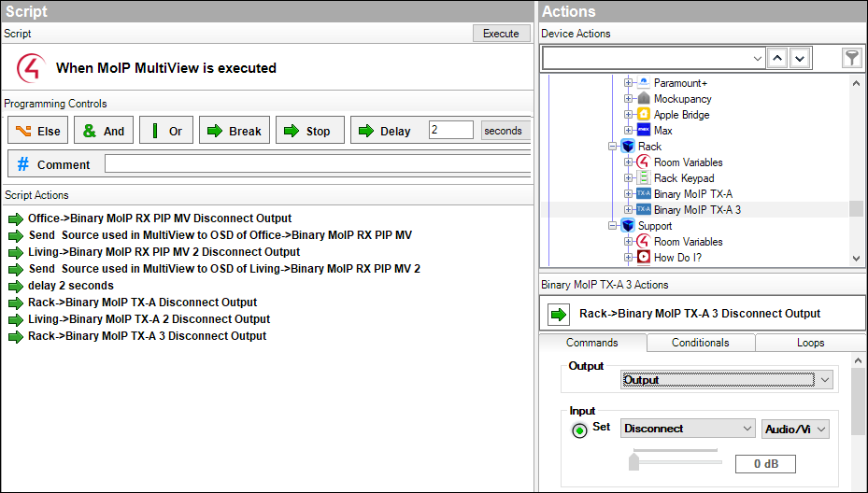This screenshot has height=493, width=868.
Task: Click the Mockupancy device icon
Action: click(x=643, y=99)
